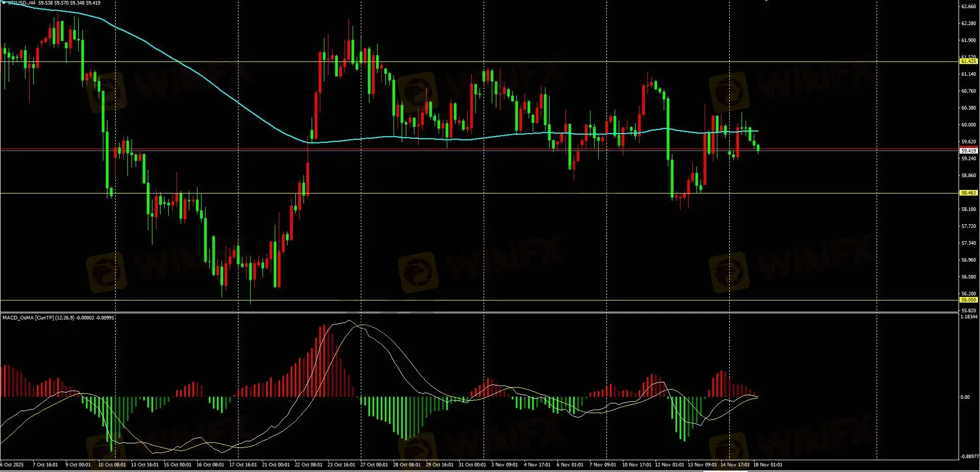Click the 1.18344 value on the MACD scale
980x472 pixels.
click(x=969, y=317)
